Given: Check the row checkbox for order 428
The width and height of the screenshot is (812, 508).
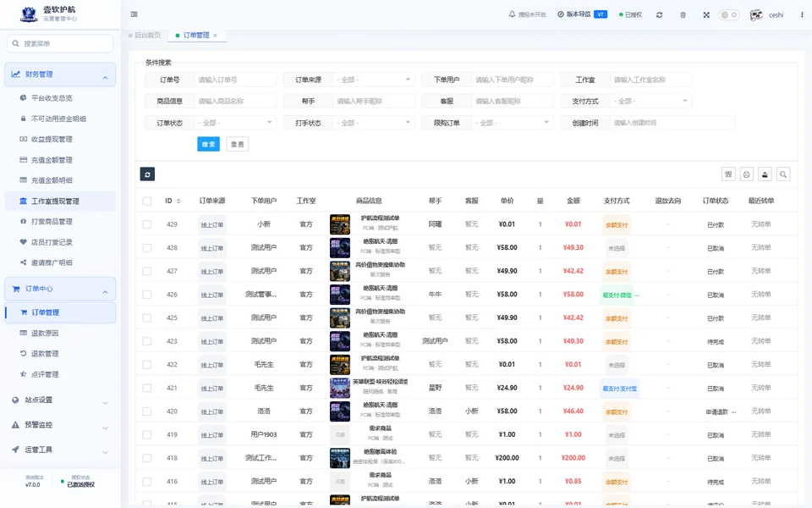Looking at the screenshot, I should [x=147, y=248].
